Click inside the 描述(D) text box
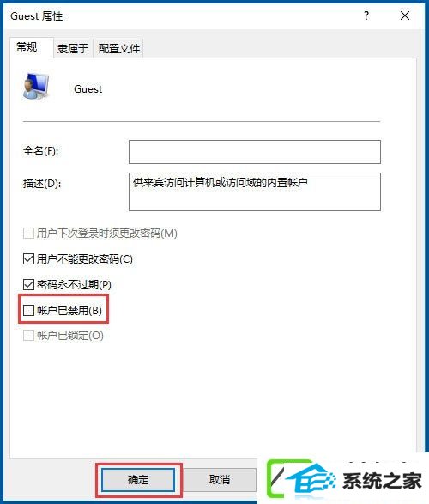429x504 pixels. pos(255,191)
